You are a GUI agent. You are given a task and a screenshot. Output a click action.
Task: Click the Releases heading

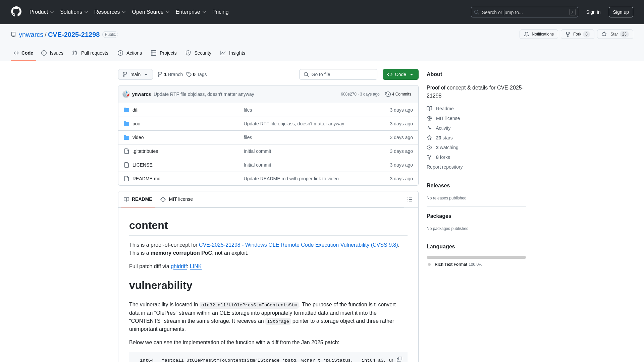point(438,185)
